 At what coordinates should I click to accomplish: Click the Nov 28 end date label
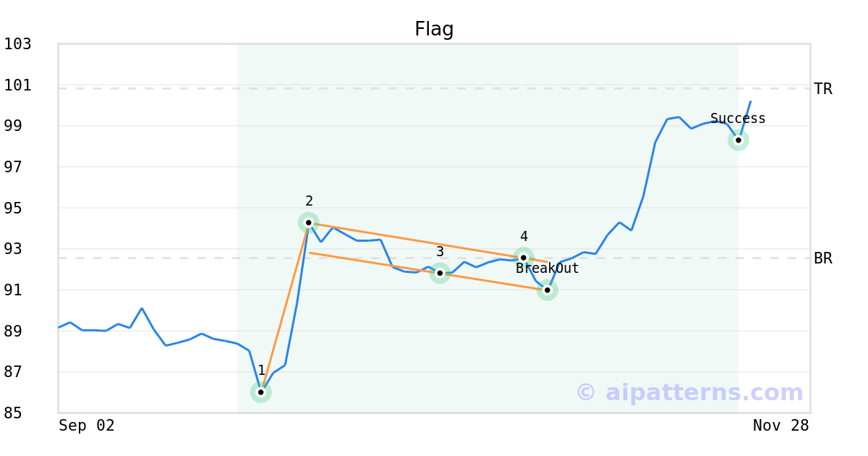tap(780, 426)
